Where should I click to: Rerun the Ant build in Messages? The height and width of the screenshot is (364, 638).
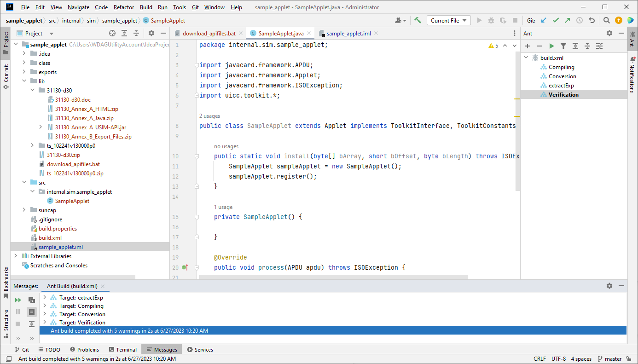coord(18,300)
